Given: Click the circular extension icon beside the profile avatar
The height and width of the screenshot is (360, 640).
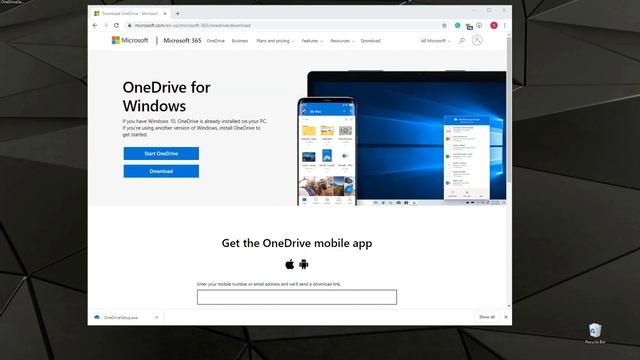Looking at the screenshot, I should (x=479, y=25).
